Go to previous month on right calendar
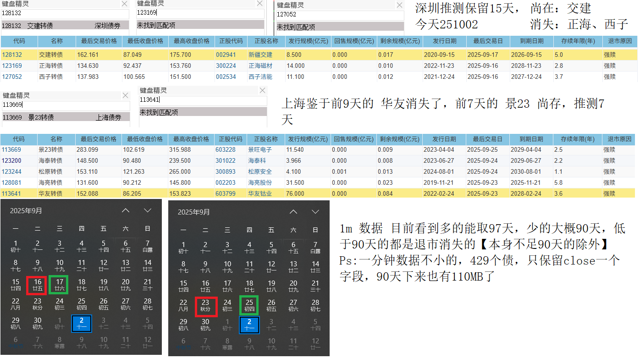 293,212
